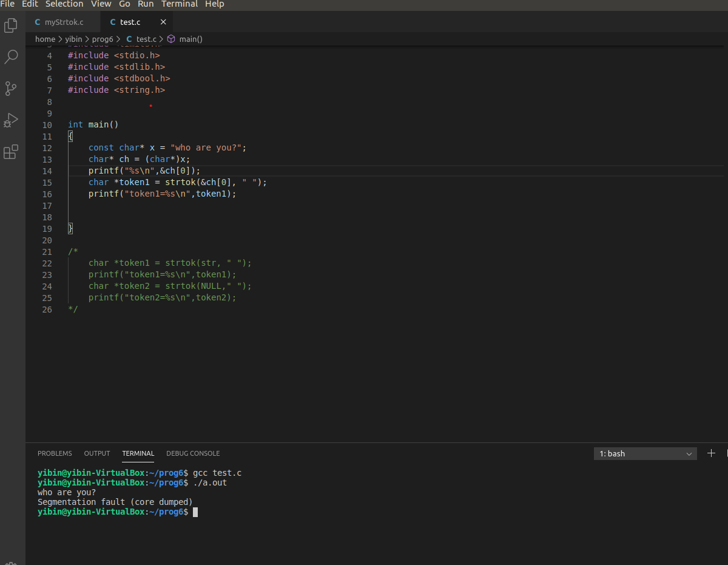Add a new terminal with plus icon
The image size is (728, 565).
[x=712, y=453]
